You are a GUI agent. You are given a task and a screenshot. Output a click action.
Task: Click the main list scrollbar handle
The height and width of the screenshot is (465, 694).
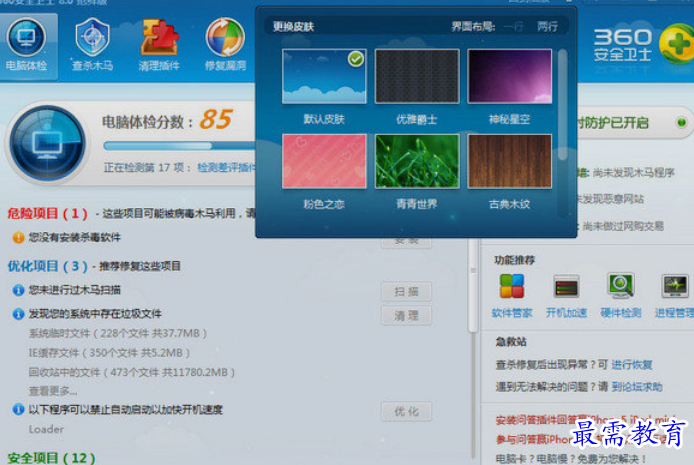tap(473, 285)
